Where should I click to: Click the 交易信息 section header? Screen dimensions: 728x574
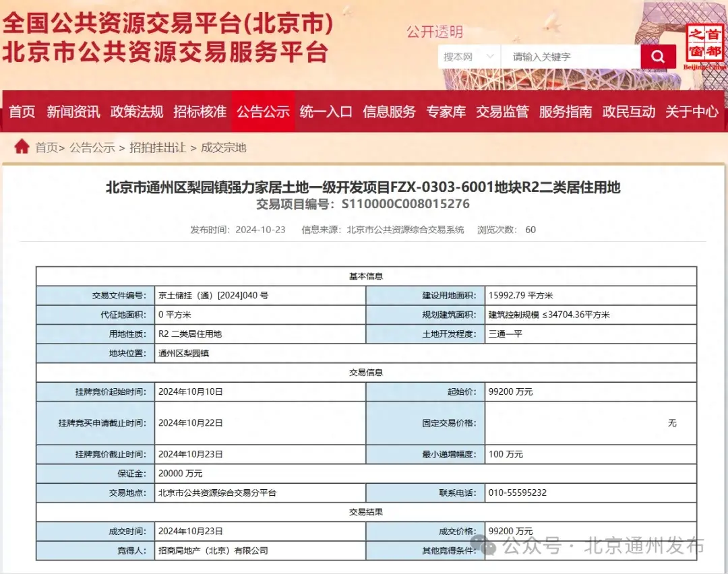(x=366, y=372)
